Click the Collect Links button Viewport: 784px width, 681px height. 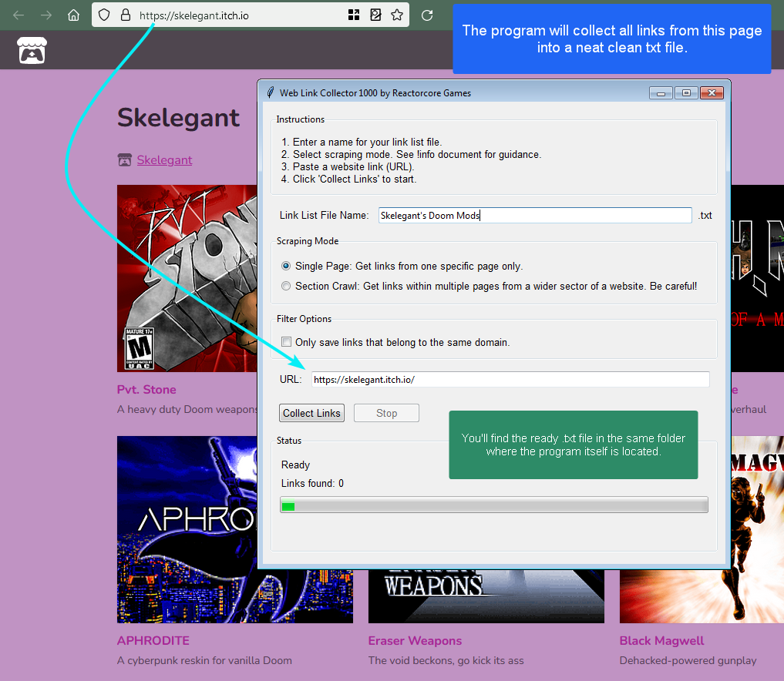(x=311, y=413)
